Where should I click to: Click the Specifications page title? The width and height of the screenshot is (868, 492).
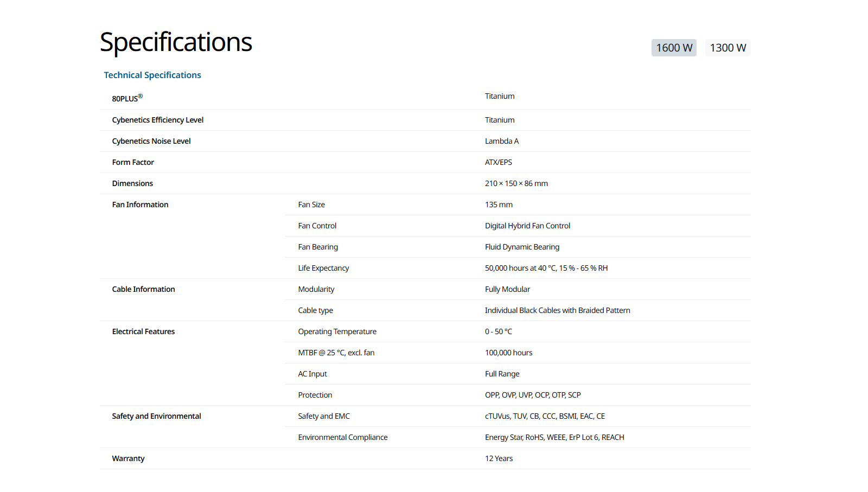[x=176, y=42]
